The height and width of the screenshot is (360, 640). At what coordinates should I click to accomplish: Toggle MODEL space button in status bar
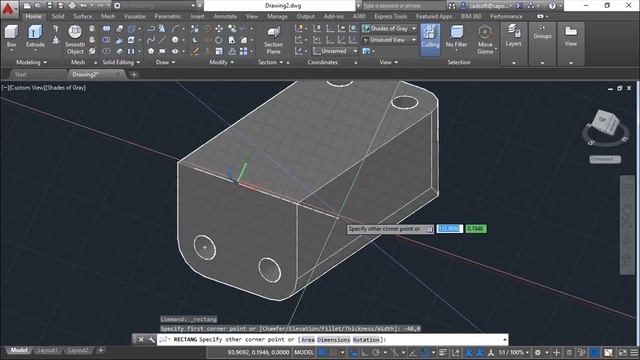tap(304, 352)
